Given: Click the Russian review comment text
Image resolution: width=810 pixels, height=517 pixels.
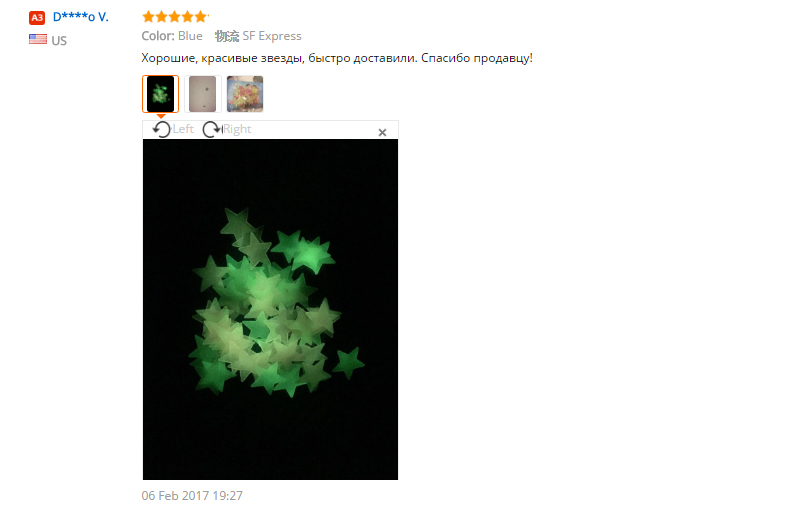Looking at the screenshot, I should [337, 58].
